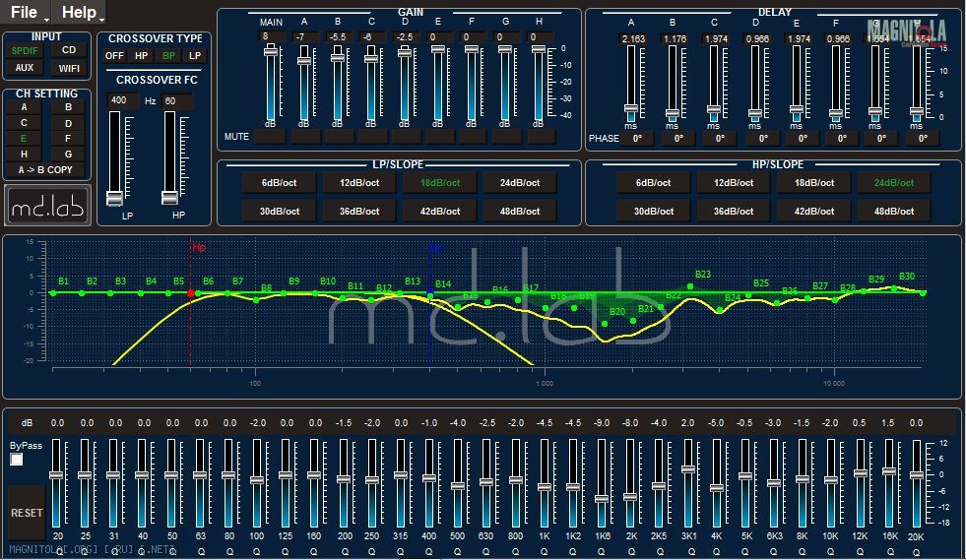Click the LP crossover frequency field showing 400
This screenshot has height=560, width=966.
pos(122,100)
